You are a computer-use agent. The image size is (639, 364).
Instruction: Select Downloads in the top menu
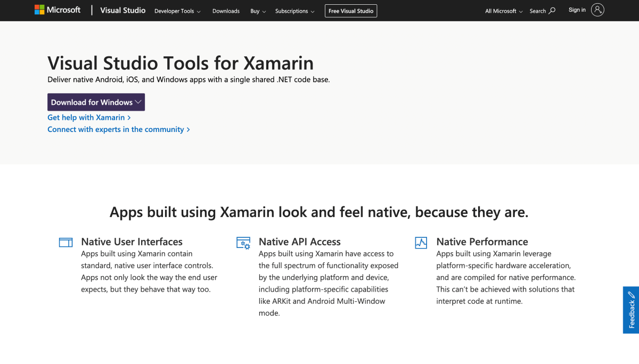tap(226, 11)
